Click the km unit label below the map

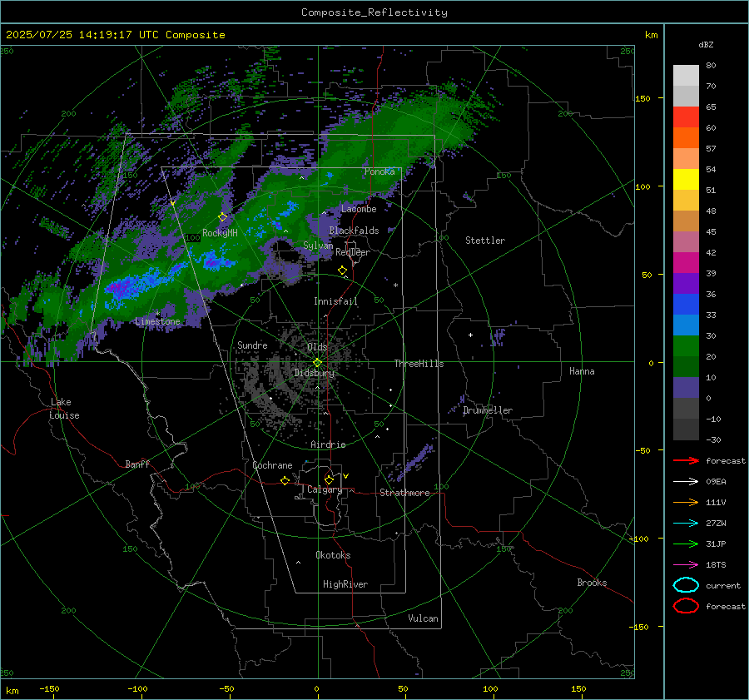pos(12,691)
